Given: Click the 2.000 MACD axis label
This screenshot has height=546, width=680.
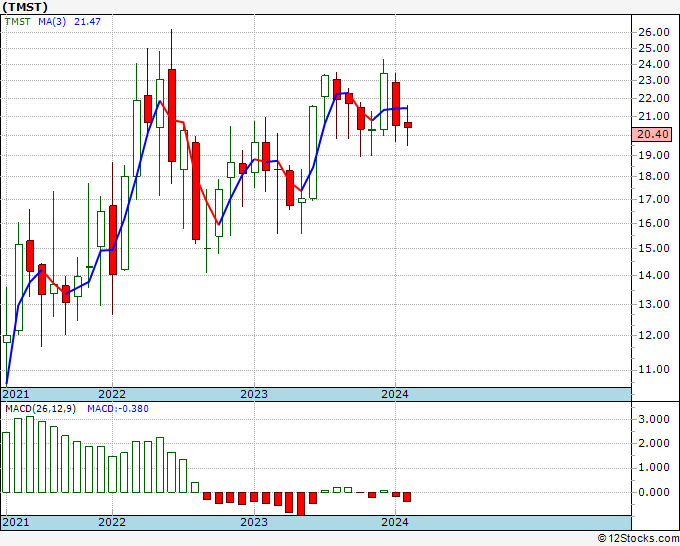Looking at the screenshot, I should [654, 444].
